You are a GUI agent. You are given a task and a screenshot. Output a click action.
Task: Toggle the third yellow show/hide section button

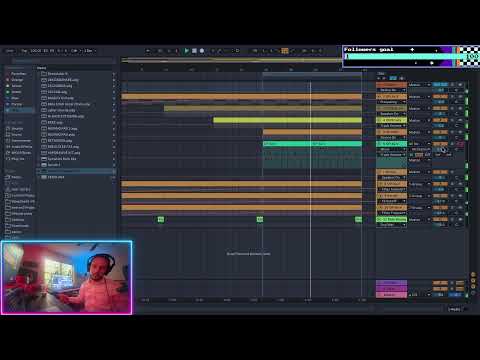473,286
